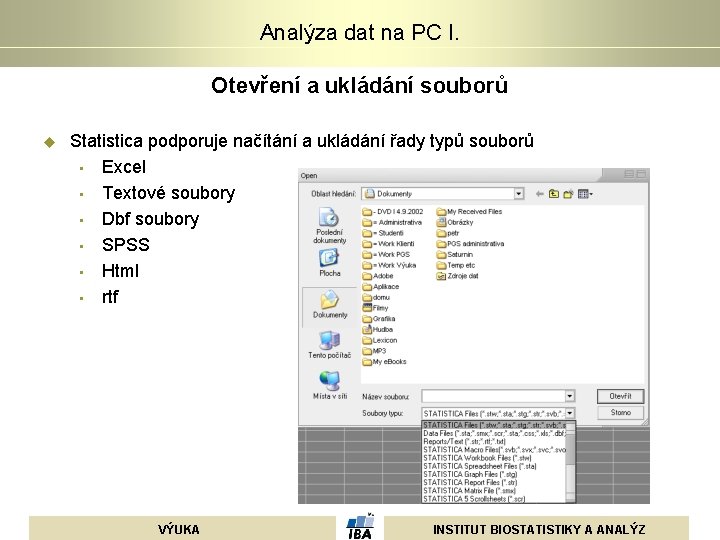Click the Storno button
This screenshot has width=720, height=540.
click(620, 413)
